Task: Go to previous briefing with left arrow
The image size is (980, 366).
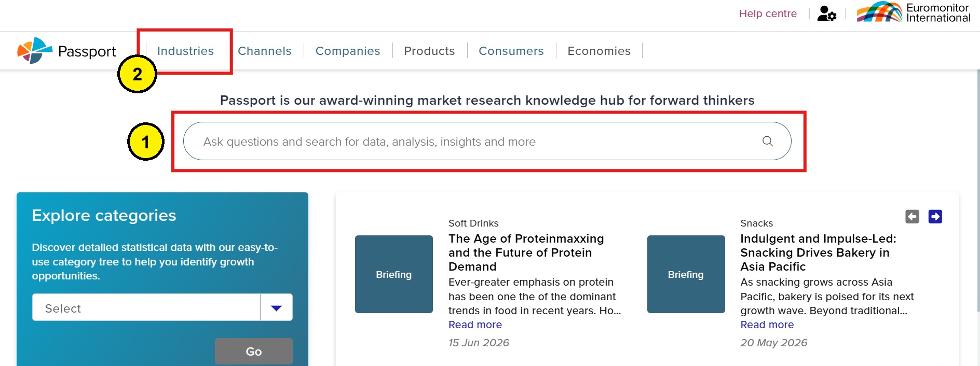Action: point(912,216)
